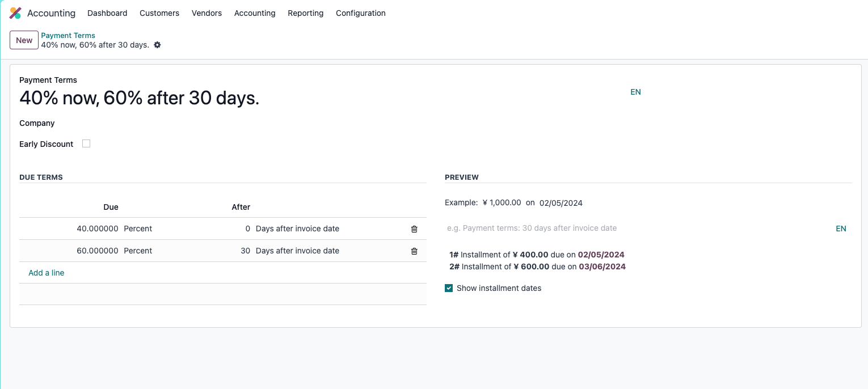Click the ¥ 400.00 installment amount
868x389 pixels.
(530, 255)
